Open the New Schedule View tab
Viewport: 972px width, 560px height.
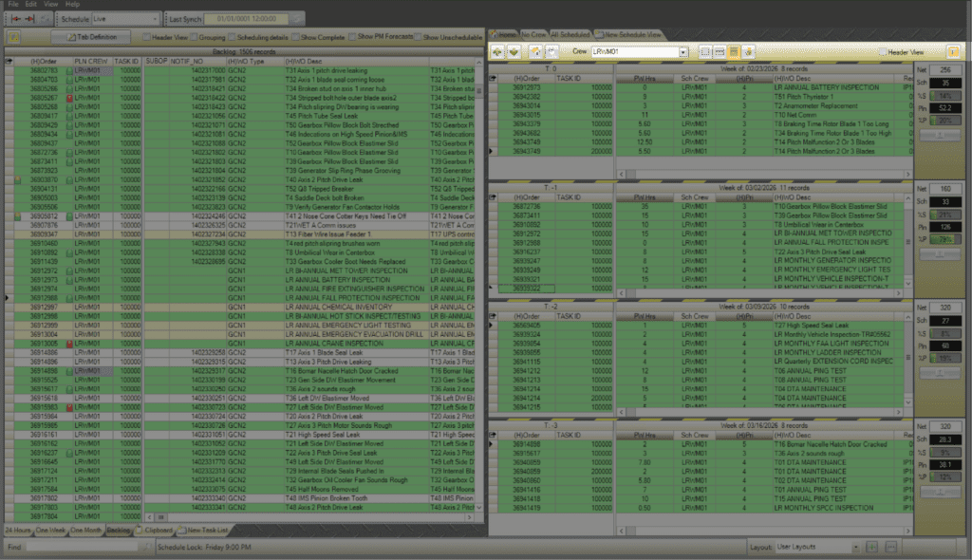tap(633, 33)
